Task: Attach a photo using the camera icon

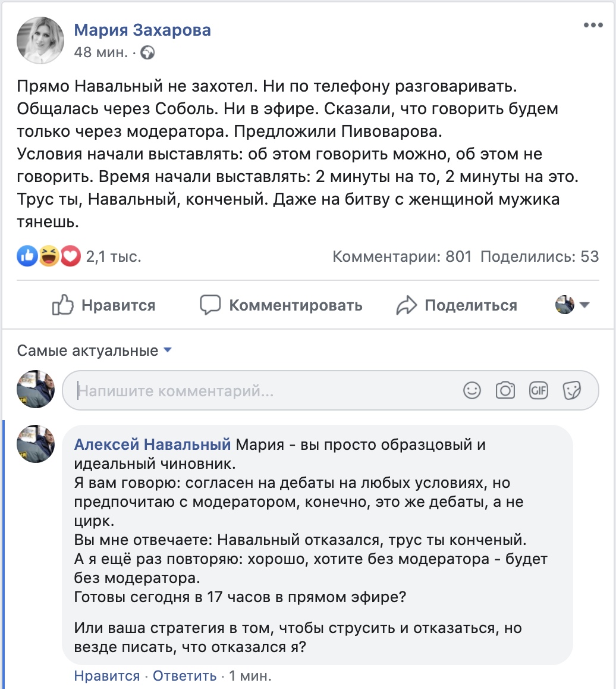Action: click(x=505, y=390)
